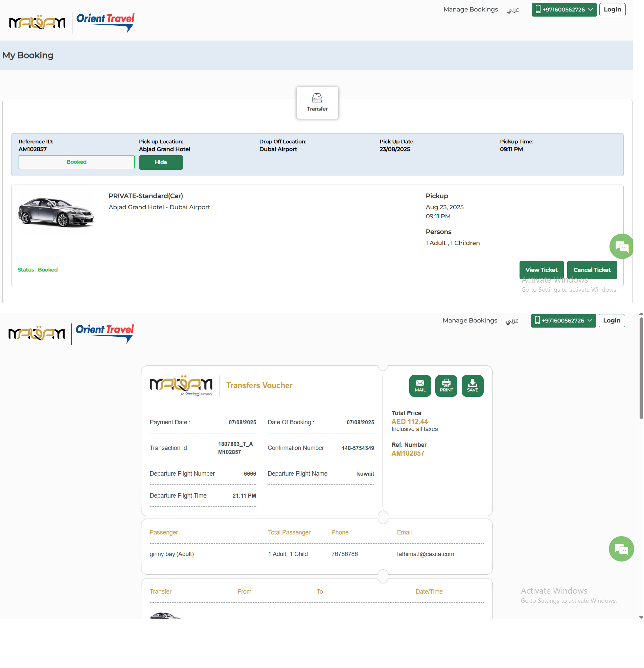Click the Booked status box

pos(76,162)
